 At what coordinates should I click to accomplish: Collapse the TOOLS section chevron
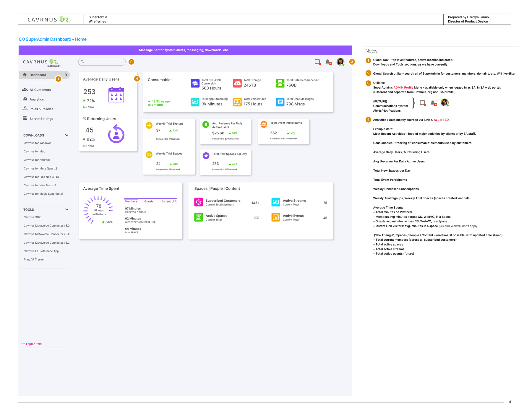(67, 209)
